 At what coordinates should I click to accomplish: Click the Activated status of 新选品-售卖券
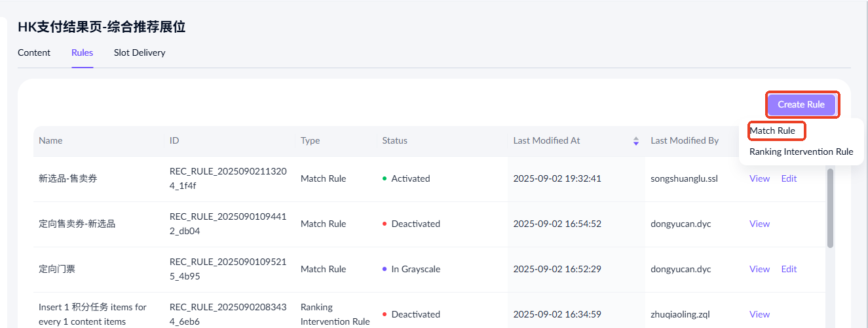coord(410,178)
